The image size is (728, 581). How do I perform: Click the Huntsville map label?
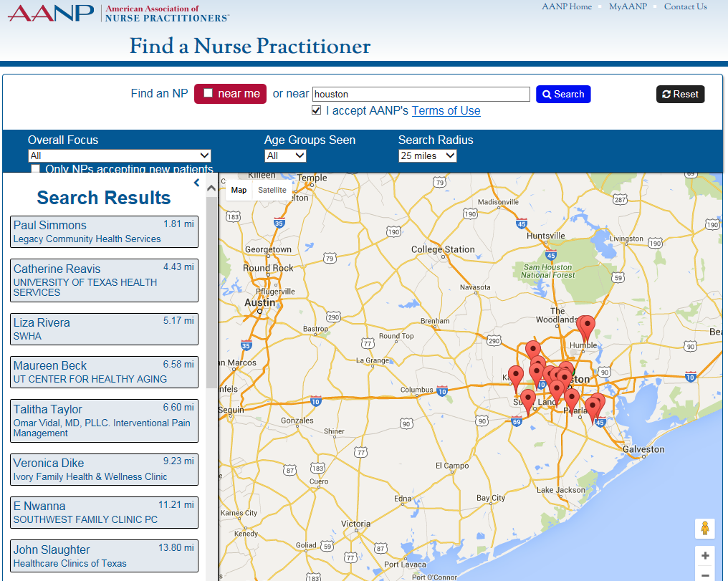545,236
